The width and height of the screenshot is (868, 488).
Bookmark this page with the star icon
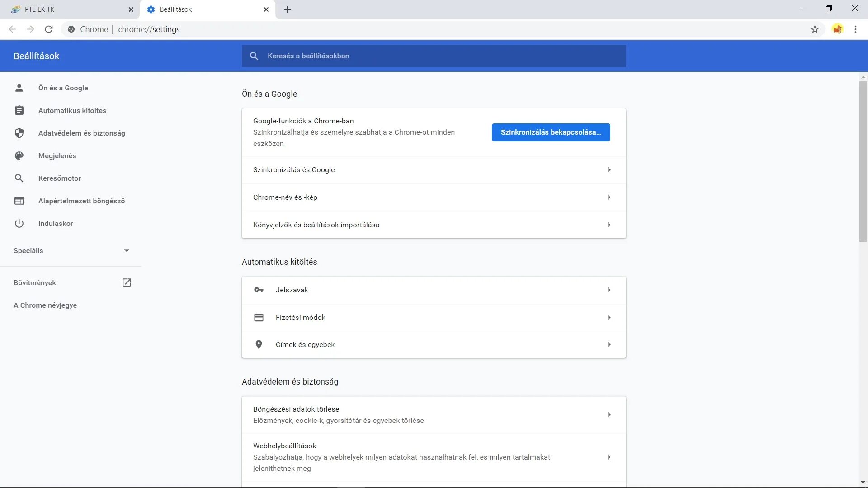tap(815, 29)
